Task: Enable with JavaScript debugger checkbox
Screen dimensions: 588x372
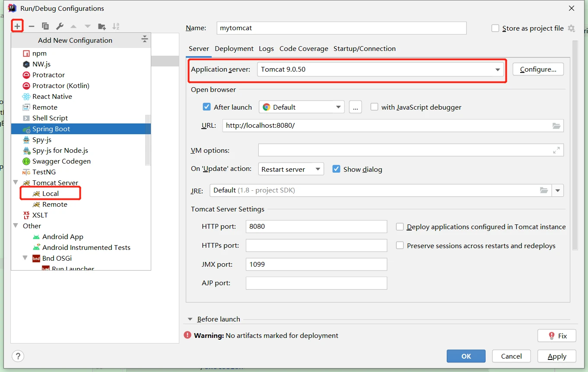Action: click(374, 107)
